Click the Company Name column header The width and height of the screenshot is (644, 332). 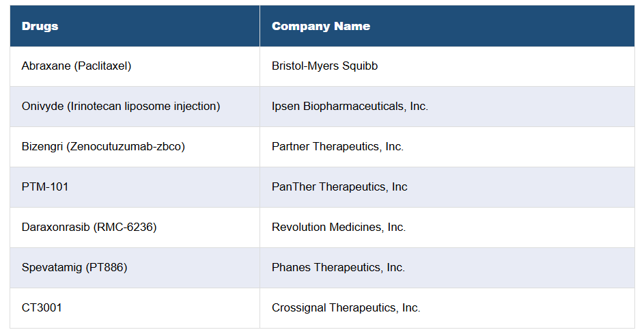(321, 27)
